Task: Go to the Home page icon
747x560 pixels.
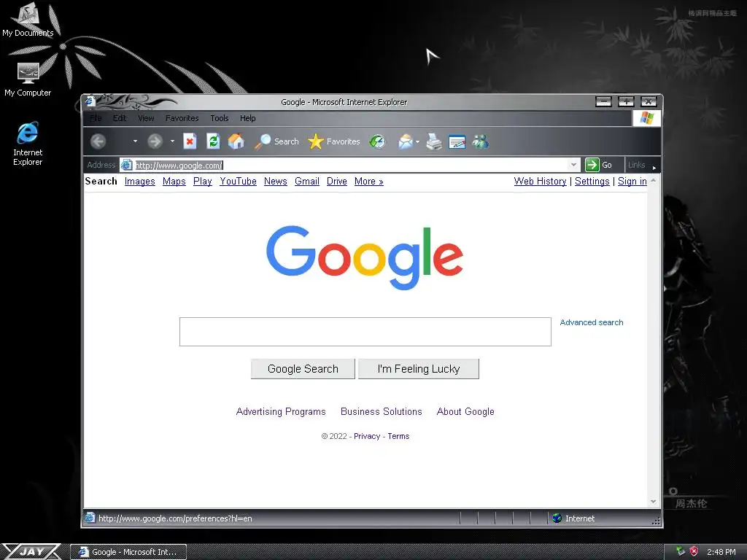Action: click(236, 141)
